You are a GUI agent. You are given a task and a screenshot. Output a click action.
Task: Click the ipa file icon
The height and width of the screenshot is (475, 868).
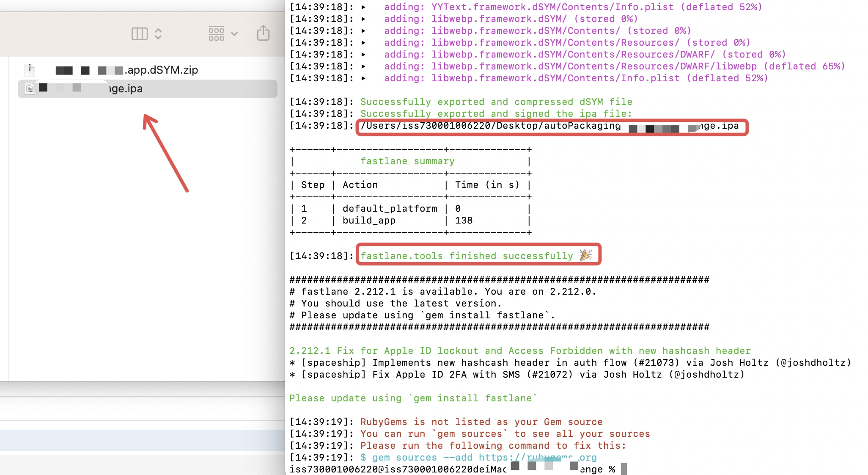pyautogui.click(x=30, y=88)
